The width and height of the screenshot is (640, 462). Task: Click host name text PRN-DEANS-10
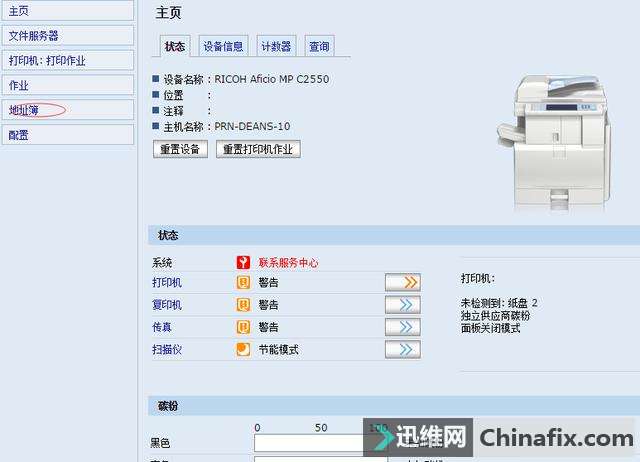pos(252,127)
